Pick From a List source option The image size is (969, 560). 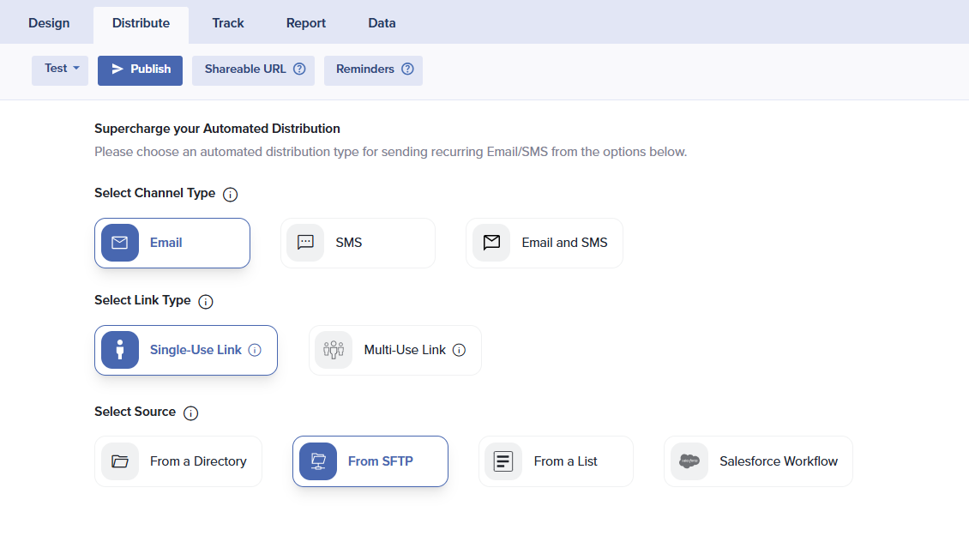[556, 461]
